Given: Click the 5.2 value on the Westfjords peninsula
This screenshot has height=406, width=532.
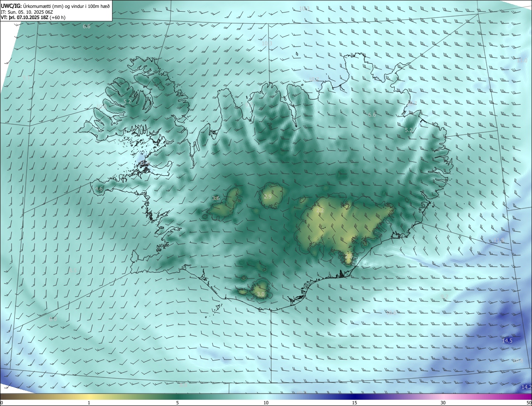Looking at the screenshot, I should point(128,101).
